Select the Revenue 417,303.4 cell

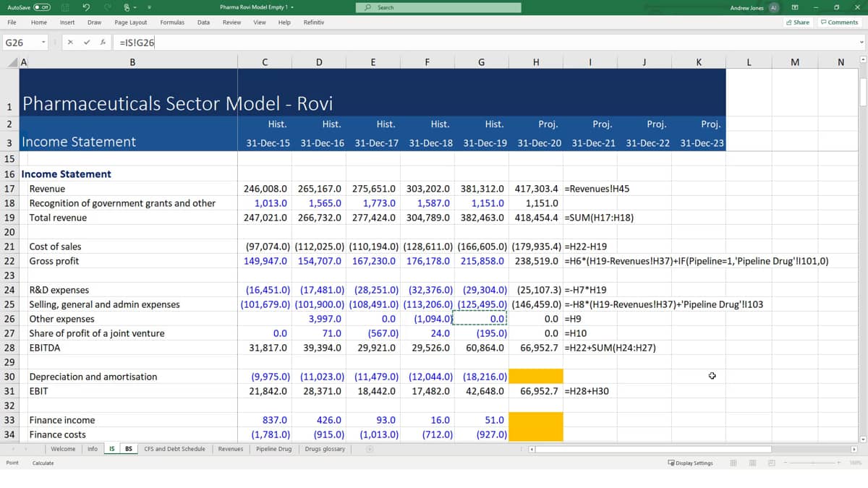point(536,188)
